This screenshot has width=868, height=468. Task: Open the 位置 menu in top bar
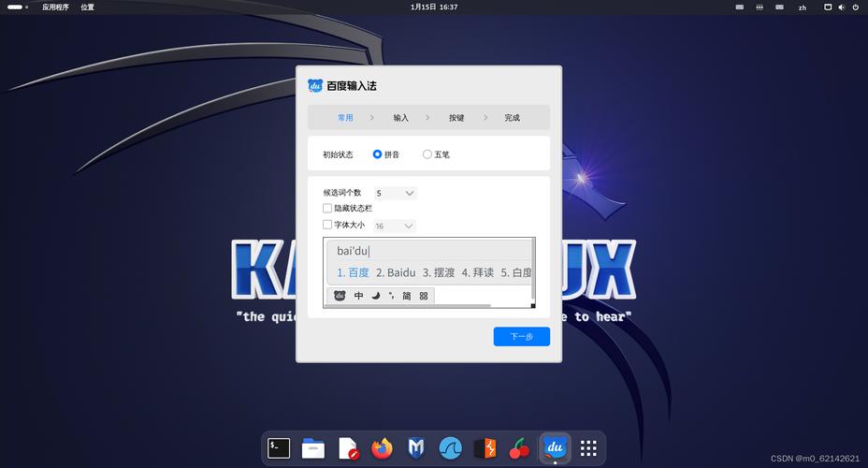point(87,7)
